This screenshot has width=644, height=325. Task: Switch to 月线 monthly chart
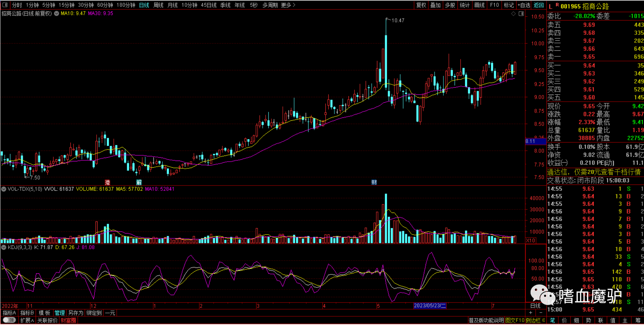coord(172,5)
